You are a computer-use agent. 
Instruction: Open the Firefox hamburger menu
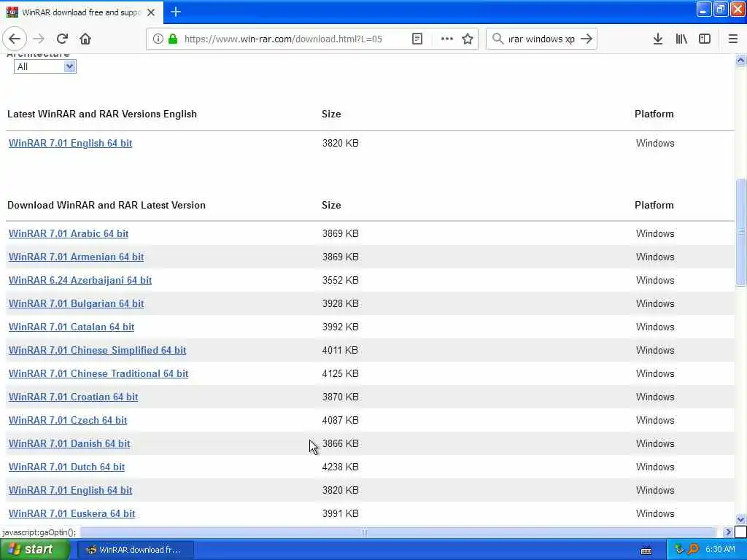click(732, 39)
